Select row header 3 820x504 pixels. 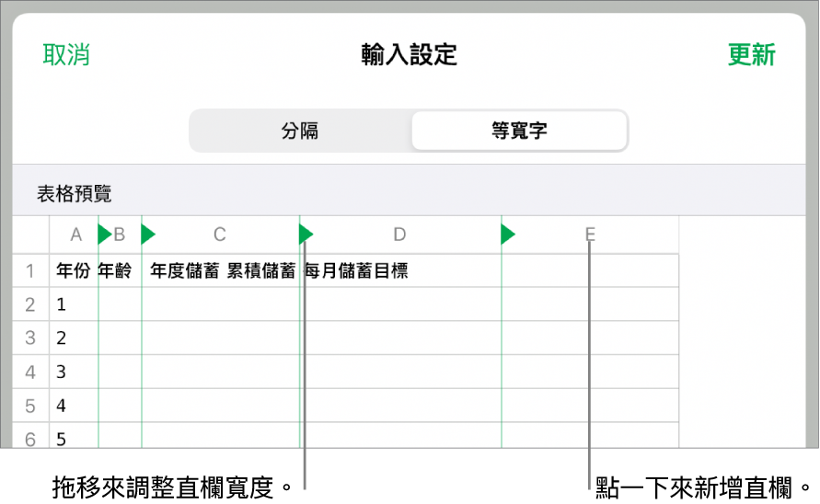point(30,338)
